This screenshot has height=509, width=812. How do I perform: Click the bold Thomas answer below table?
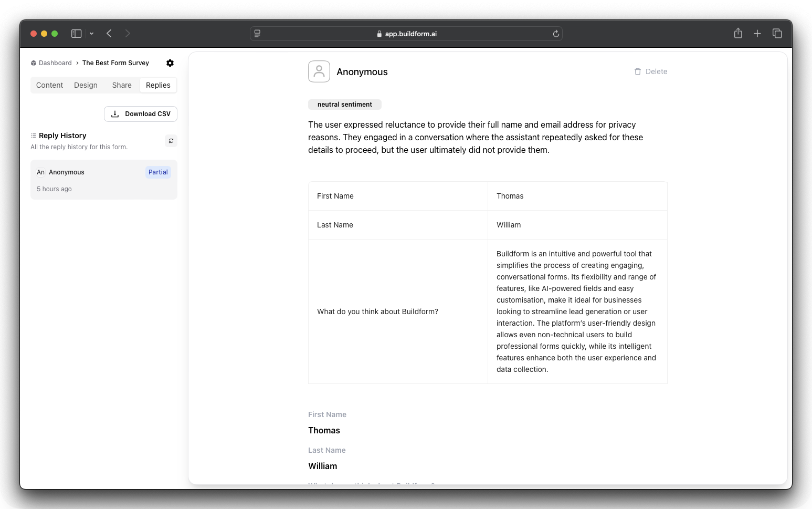click(324, 430)
